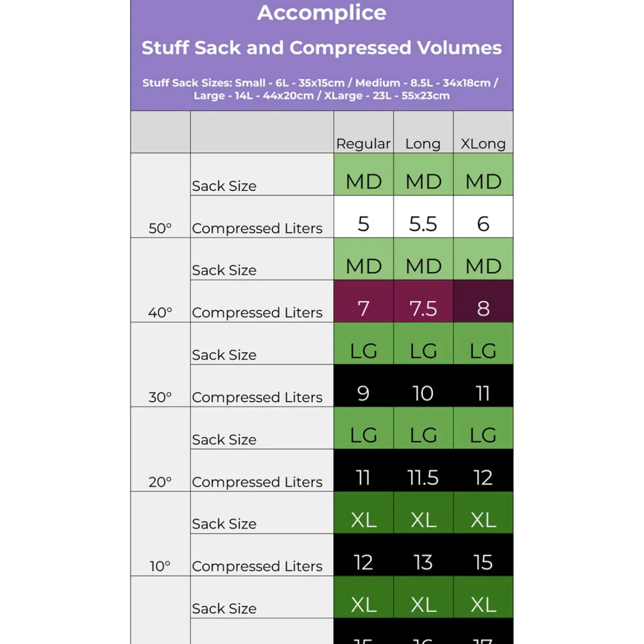Click the maroon 7.5 liters cell
This screenshot has height=644, width=644.
(x=423, y=308)
